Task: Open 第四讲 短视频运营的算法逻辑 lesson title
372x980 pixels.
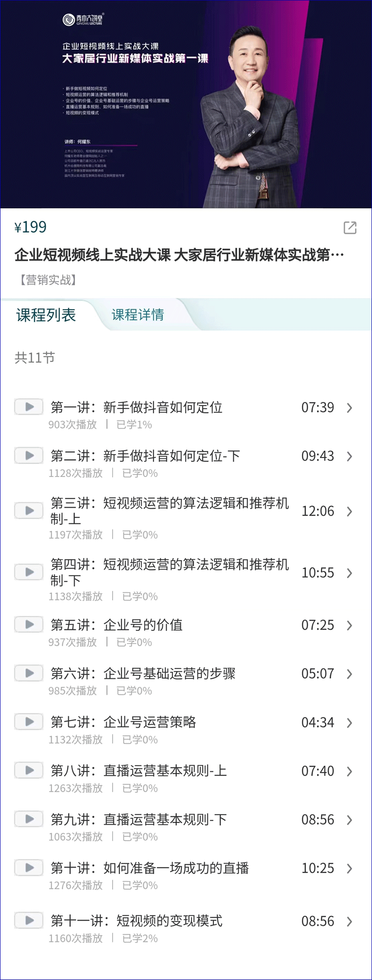Action: (169, 572)
